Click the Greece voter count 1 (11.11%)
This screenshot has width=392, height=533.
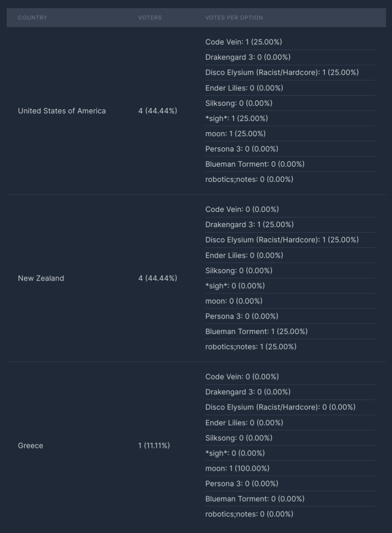[154, 445]
